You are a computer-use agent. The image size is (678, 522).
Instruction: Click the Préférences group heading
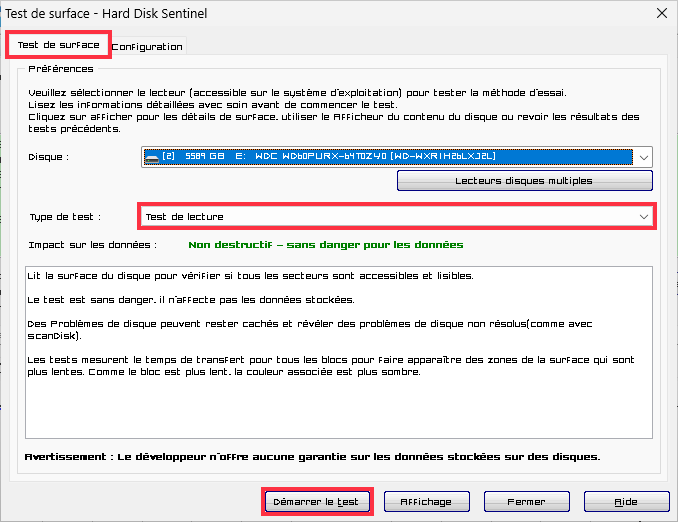tap(61, 69)
